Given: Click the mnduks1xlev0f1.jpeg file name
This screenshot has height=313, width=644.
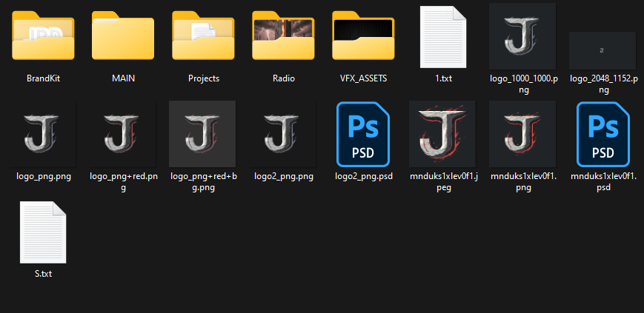Looking at the screenshot, I should click(444, 183).
